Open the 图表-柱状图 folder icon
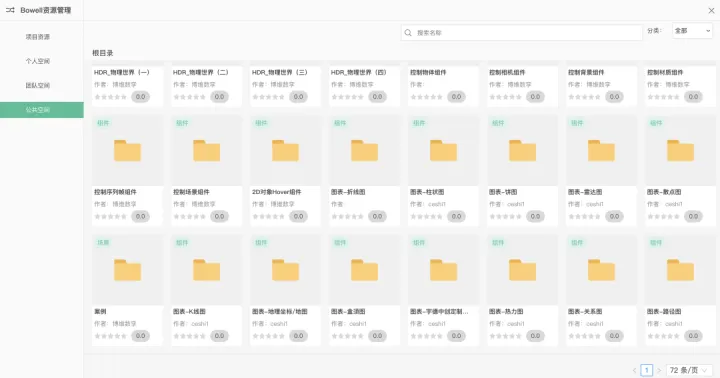Image resolution: width=720 pixels, height=378 pixels. (443, 151)
